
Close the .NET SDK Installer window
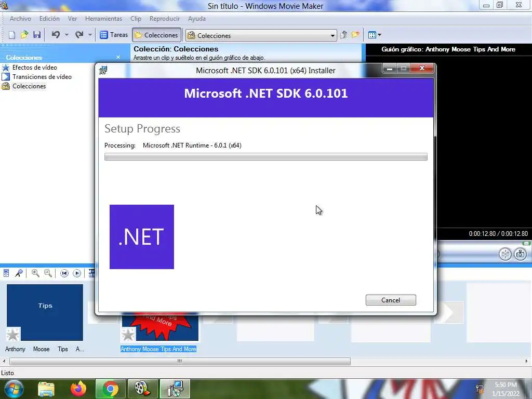tap(422, 69)
